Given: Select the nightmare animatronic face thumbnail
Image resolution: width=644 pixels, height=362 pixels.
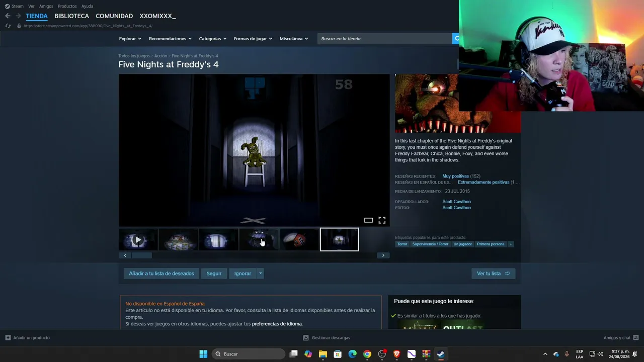Looking at the screenshot, I should [x=259, y=240].
